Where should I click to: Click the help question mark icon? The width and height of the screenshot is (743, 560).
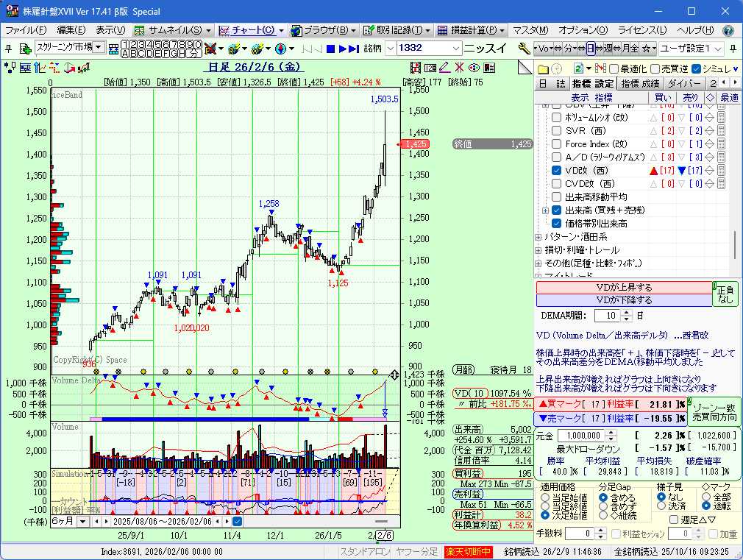(728, 30)
